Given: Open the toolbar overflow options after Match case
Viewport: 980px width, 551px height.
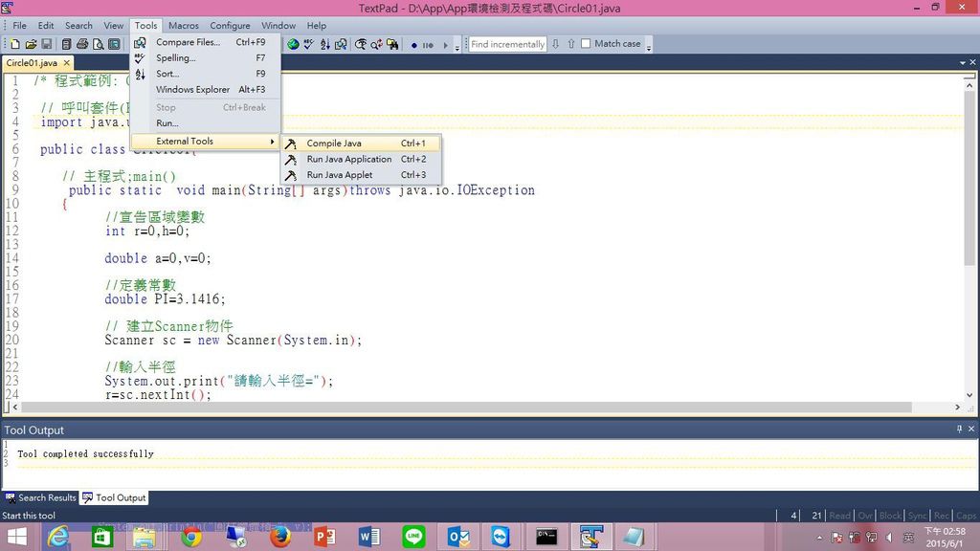Looking at the screenshot, I should point(648,46).
